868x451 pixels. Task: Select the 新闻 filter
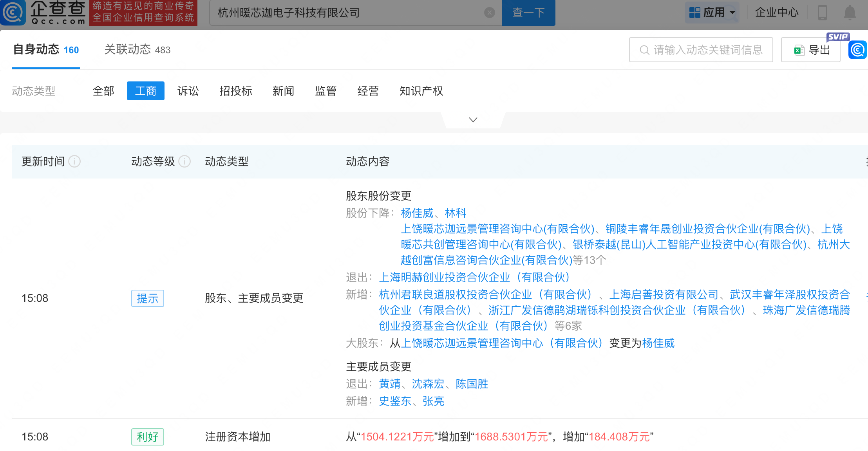coord(284,91)
